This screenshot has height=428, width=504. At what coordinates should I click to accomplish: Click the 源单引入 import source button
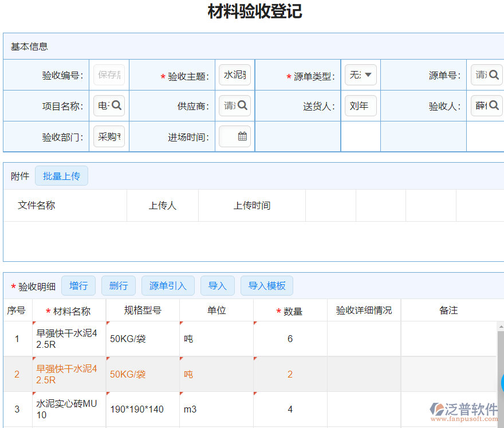point(168,285)
